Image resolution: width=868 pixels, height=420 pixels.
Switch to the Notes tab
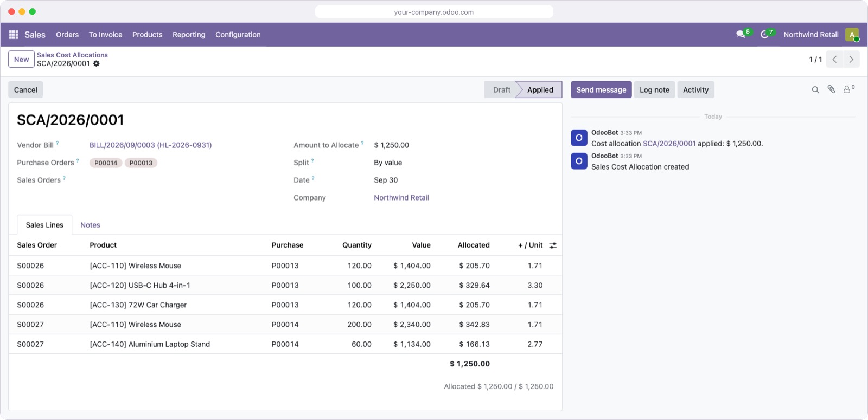click(x=90, y=225)
